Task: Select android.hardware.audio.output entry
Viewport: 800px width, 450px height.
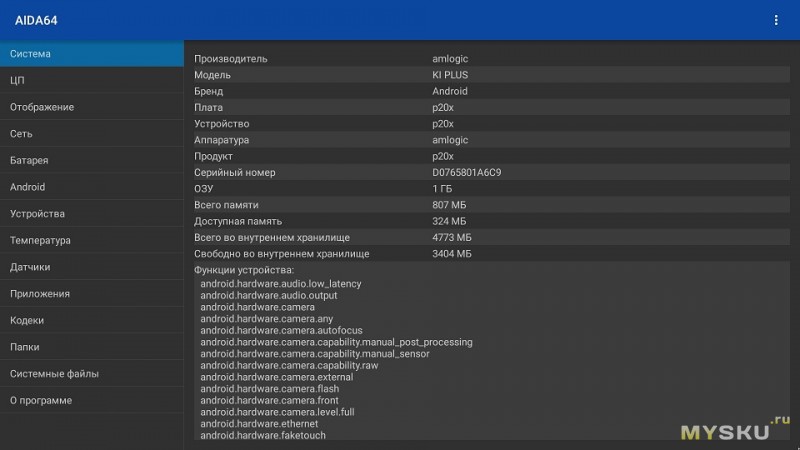Action: tap(268, 295)
